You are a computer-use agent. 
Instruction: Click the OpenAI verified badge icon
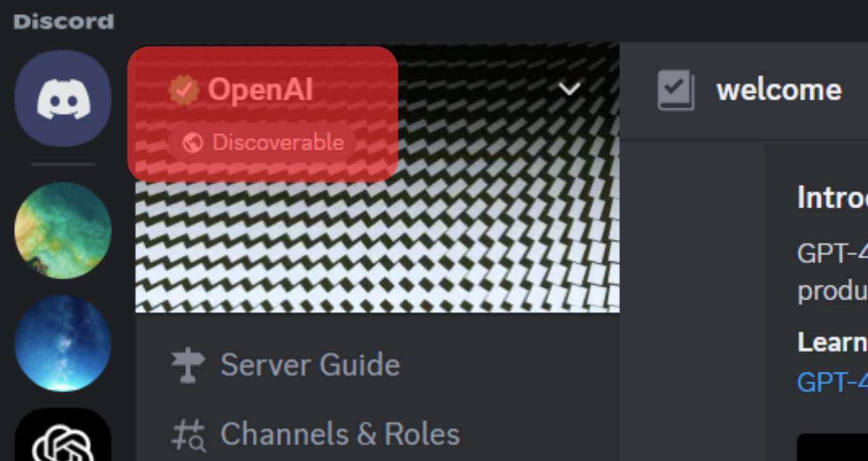(184, 90)
